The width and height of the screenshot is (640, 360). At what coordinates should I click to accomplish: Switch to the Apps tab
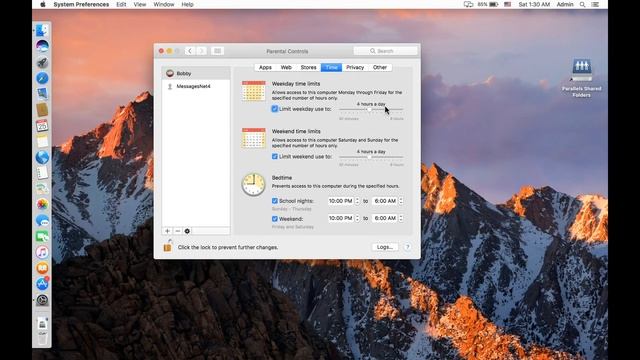coord(265,67)
